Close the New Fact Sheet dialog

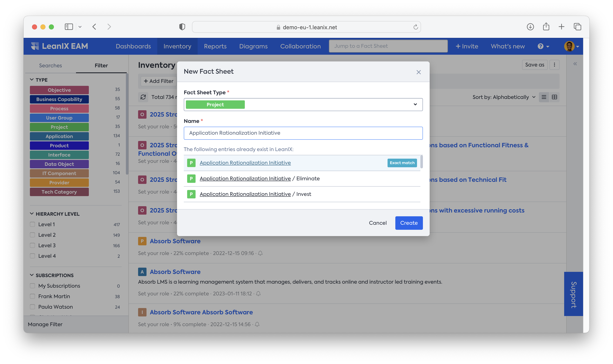click(x=419, y=72)
